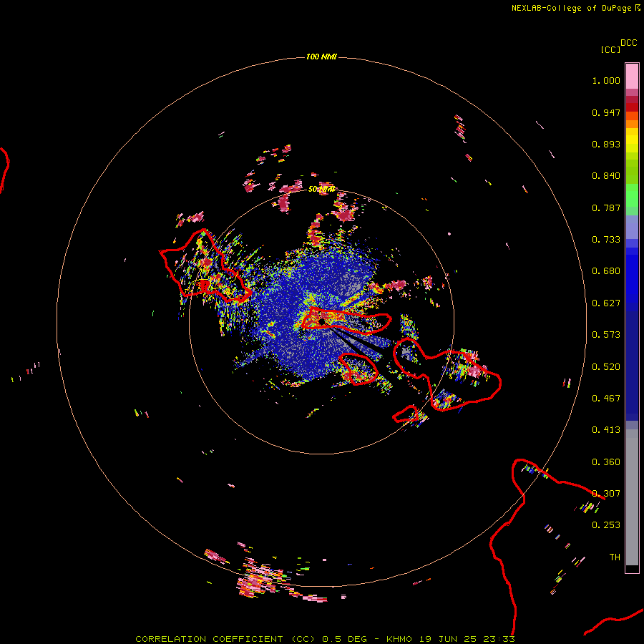
Task: Pick the light pink swatch atop color bar
Action: click(x=632, y=76)
